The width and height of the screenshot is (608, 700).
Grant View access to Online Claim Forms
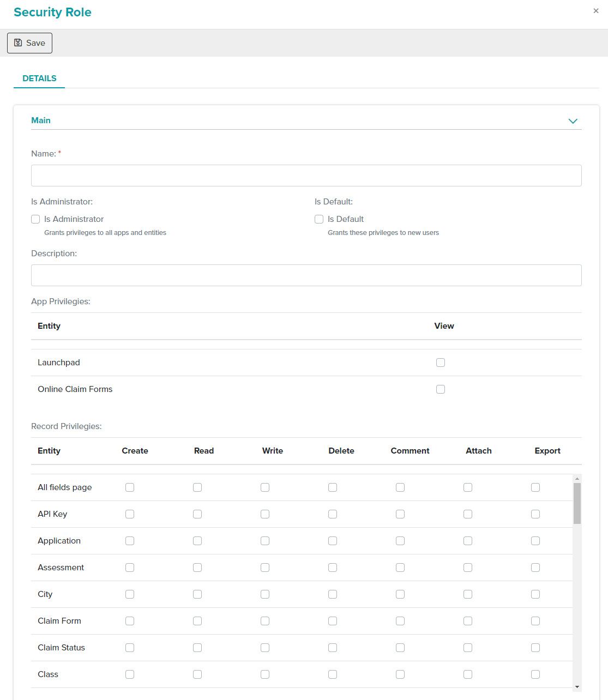pos(441,389)
